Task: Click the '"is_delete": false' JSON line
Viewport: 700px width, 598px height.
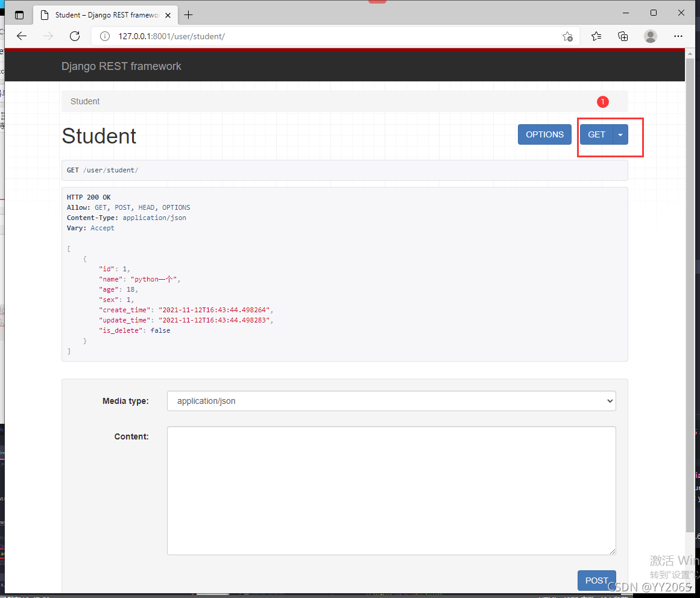Action: coord(134,331)
